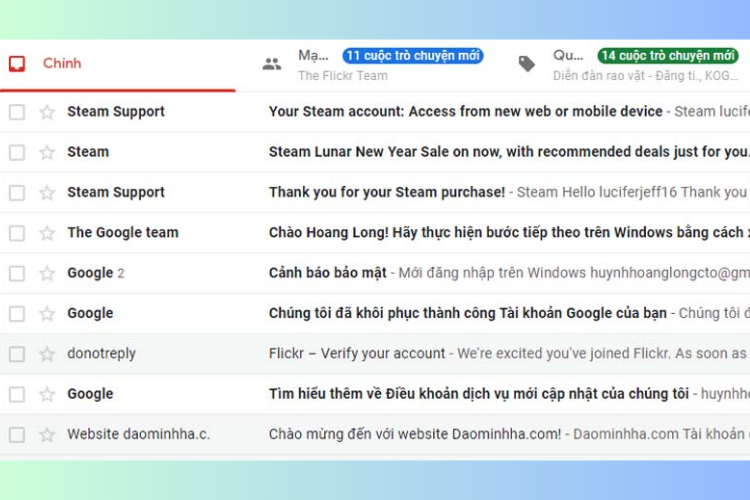
Task: Click the blue '11 cuộc trò chuyện mới' badge
Action: (412, 56)
